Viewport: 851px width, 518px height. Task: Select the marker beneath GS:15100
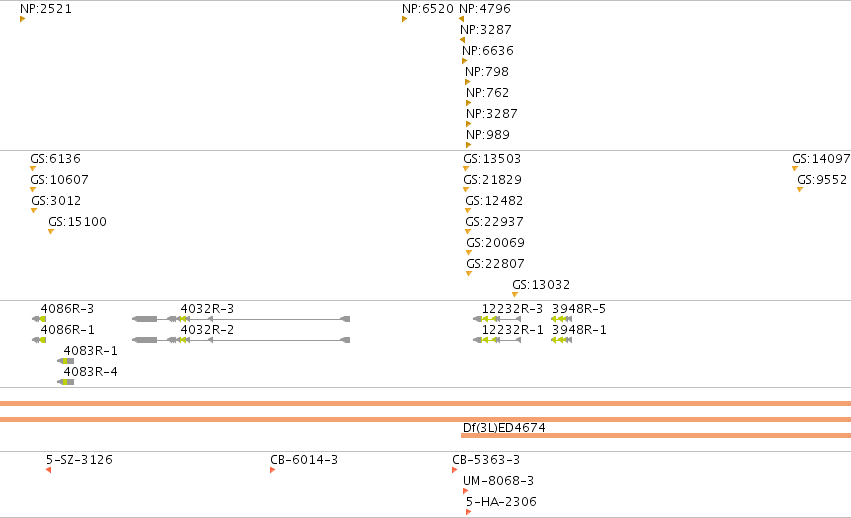(51, 231)
